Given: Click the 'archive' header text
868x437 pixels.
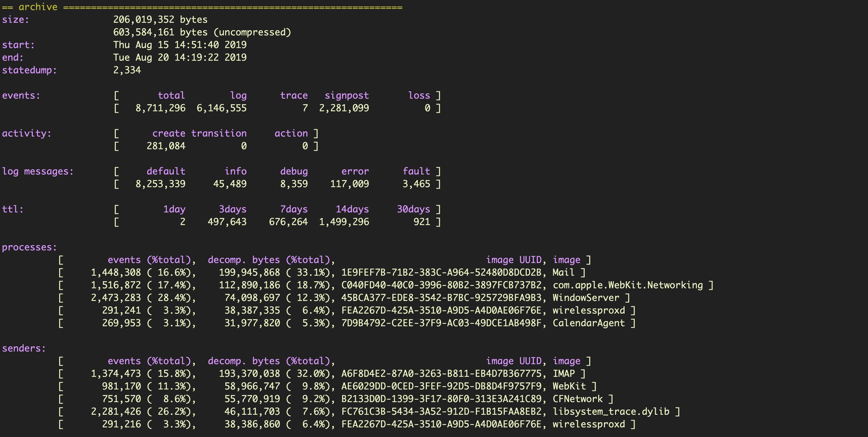Looking at the screenshot, I should tap(38, 7).
